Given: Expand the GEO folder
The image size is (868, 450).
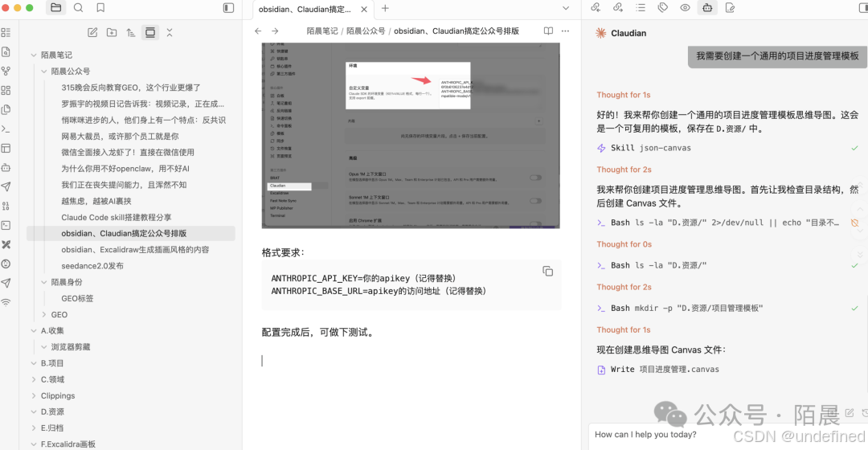Looking at the screenshot, I should point(44,314).
